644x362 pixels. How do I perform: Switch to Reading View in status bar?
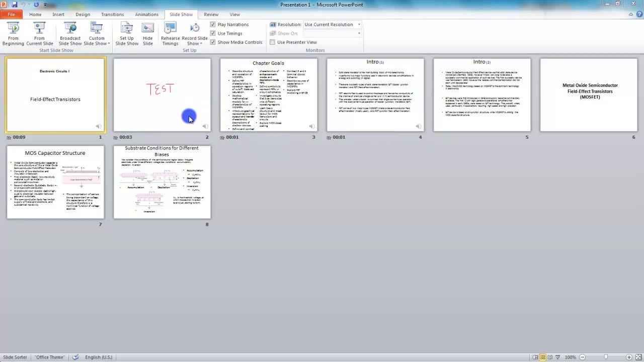[550, 357]
